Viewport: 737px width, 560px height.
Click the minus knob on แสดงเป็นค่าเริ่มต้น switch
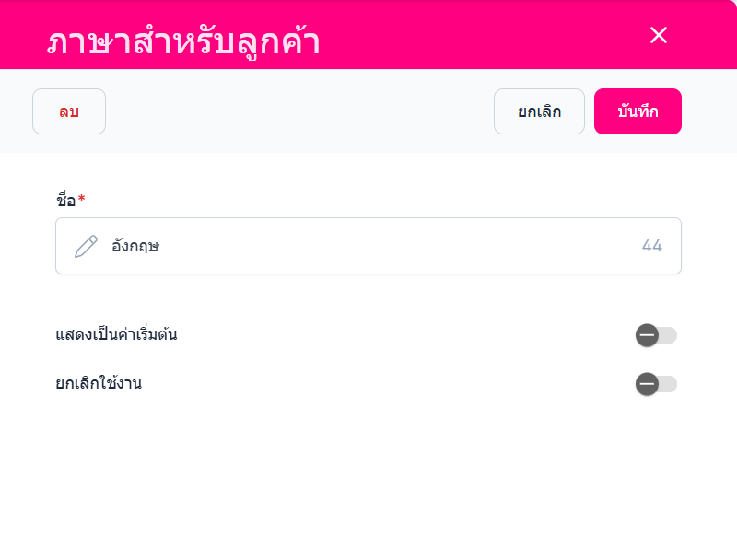pyautogui.click(x=647, y=335)
